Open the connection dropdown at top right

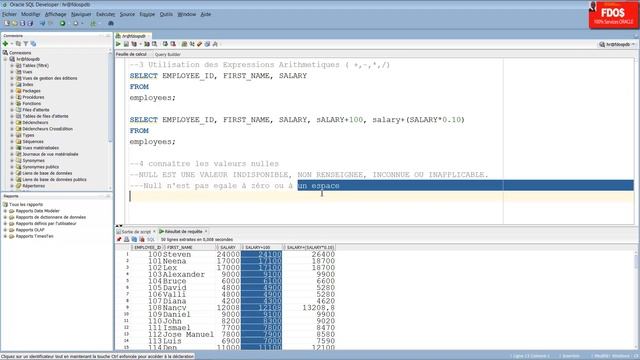pos(617,44)
